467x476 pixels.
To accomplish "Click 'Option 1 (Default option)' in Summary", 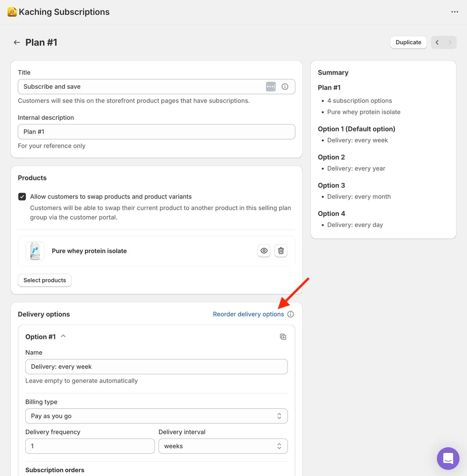I will click(356, 129).
